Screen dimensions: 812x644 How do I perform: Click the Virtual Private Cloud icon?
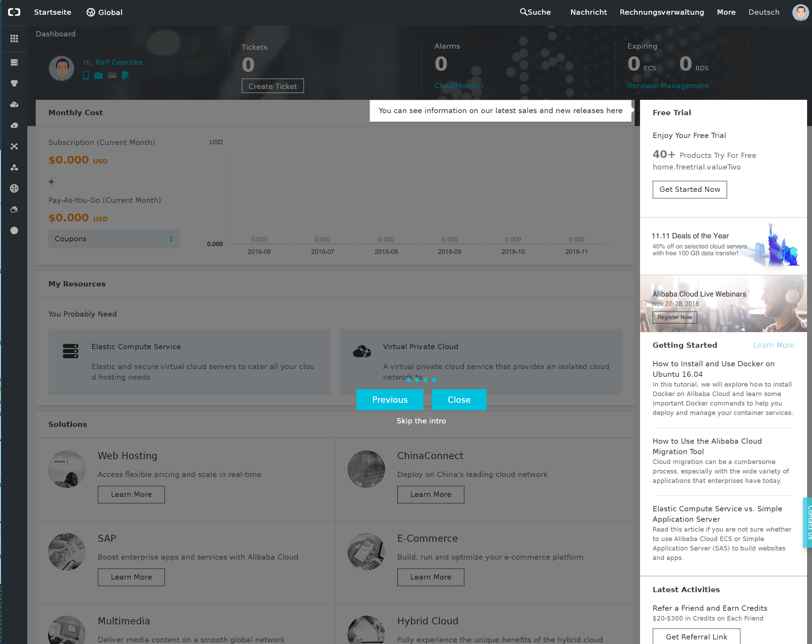point(362,351)
